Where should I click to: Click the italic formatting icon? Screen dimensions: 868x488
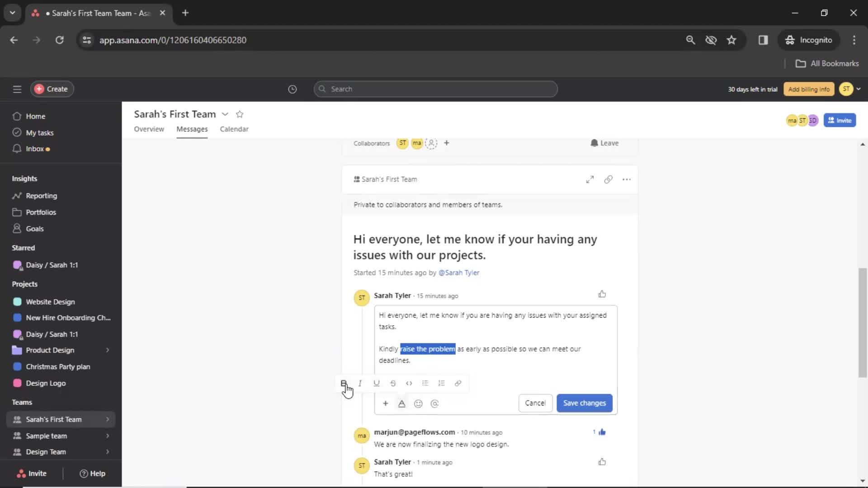point(360,383)
